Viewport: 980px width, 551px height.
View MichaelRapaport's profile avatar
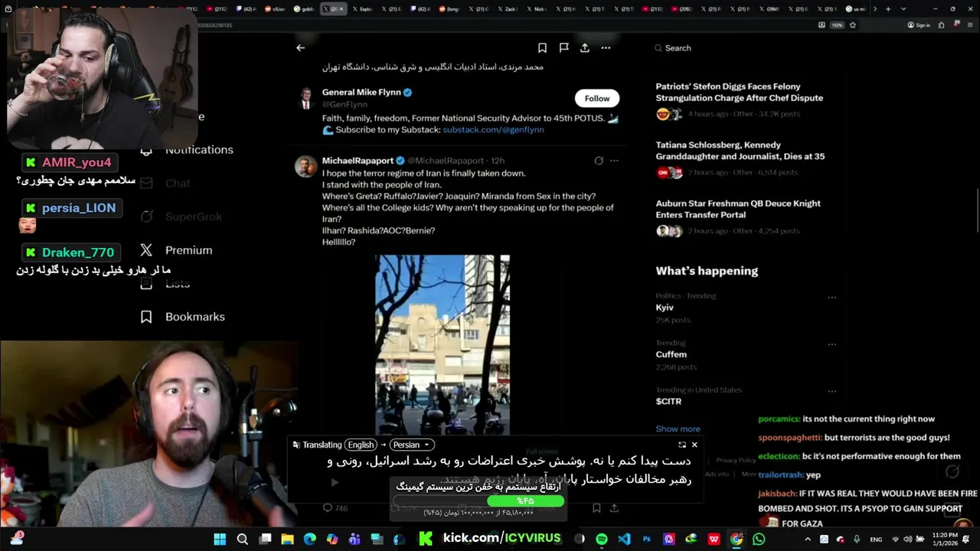(x=305, y=166)
